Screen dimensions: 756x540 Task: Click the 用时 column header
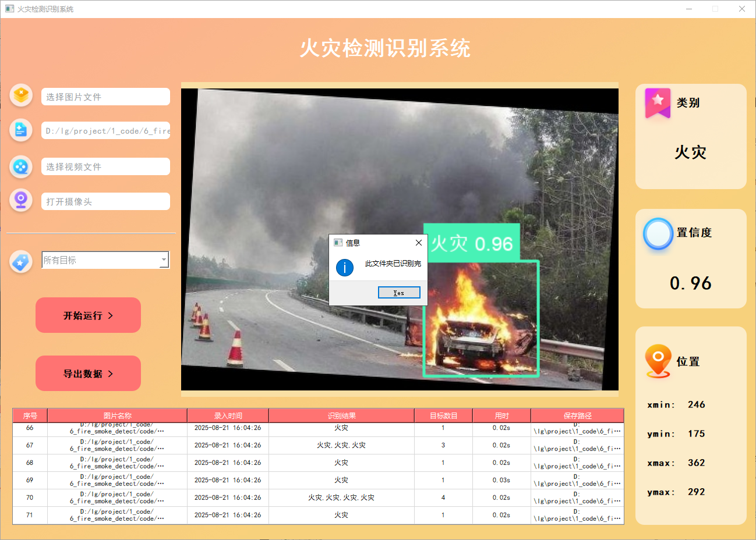[501, 415]
